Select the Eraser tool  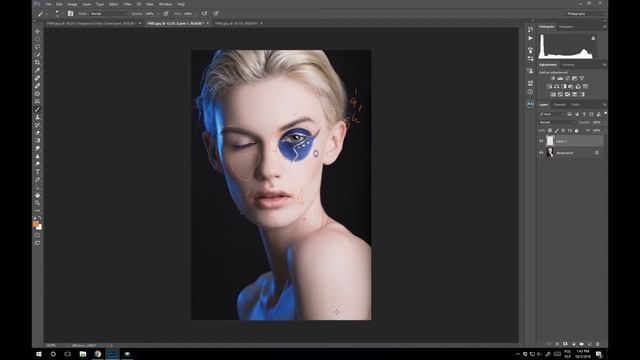tap(38, 133)
